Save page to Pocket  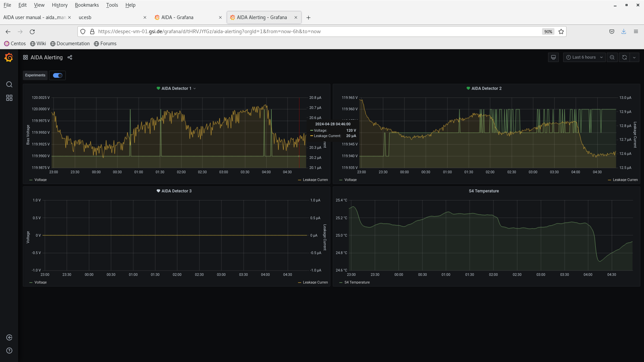612,32
